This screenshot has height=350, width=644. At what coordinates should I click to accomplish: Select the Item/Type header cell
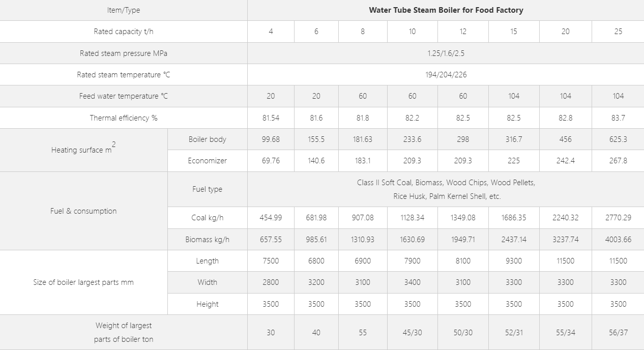124,10
